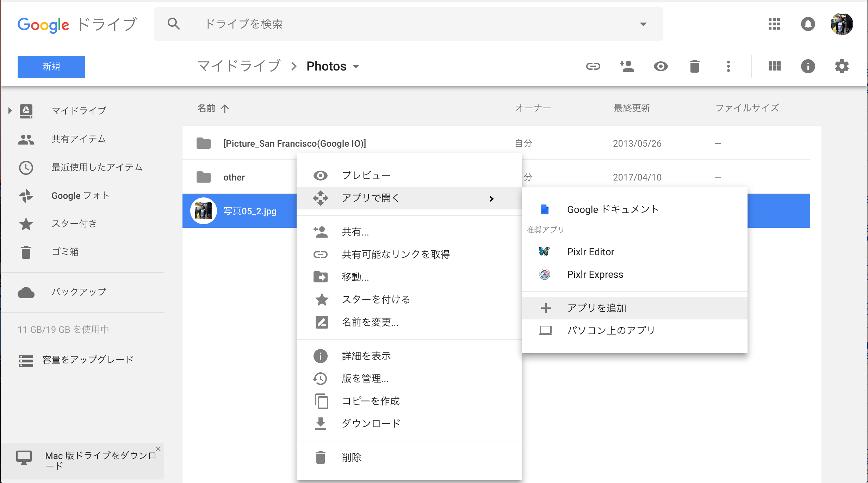Open the Google apps grid icon

774,24
